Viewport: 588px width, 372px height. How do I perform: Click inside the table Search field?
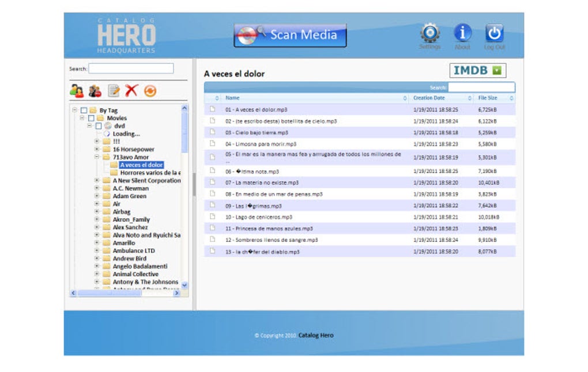(x=481, y=87)
